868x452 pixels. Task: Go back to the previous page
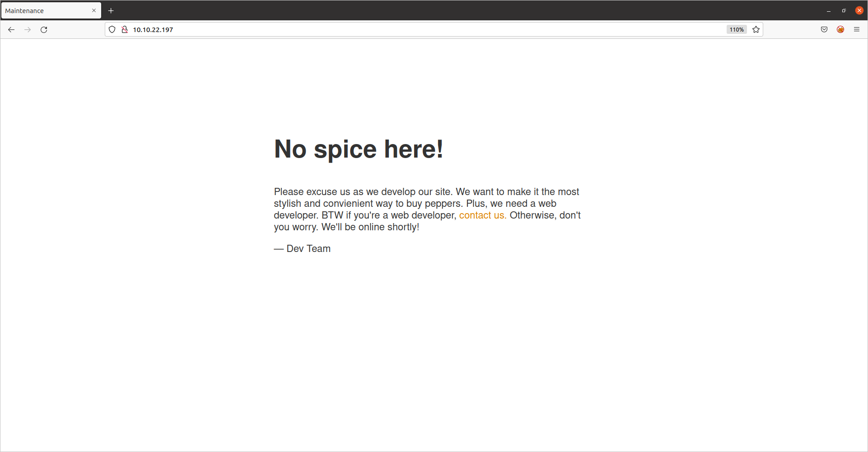click(11, 30)
